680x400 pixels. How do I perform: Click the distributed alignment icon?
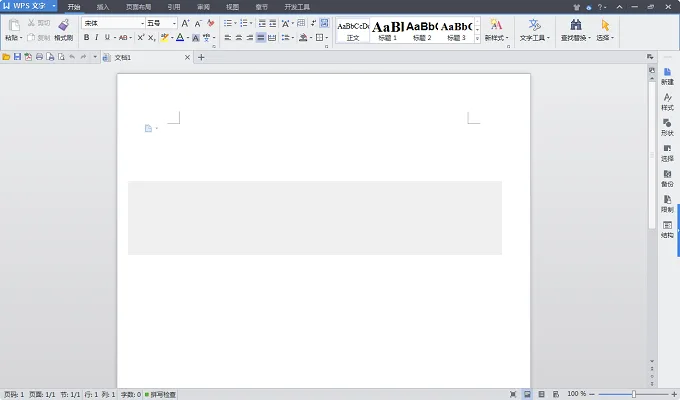click(272, 38)
